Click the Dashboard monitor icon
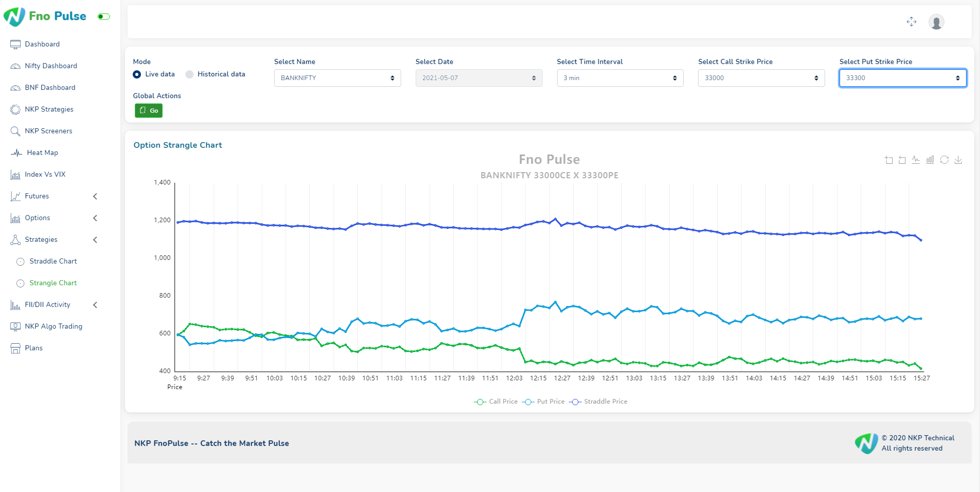Viewport: 980px width, 492px height. [15, 44]
